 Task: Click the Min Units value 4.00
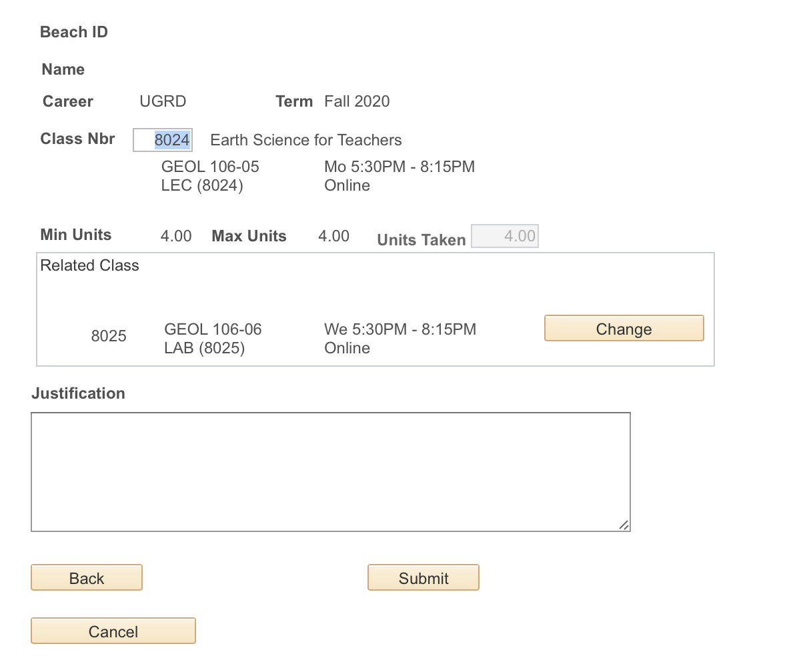tap(176, 236)
